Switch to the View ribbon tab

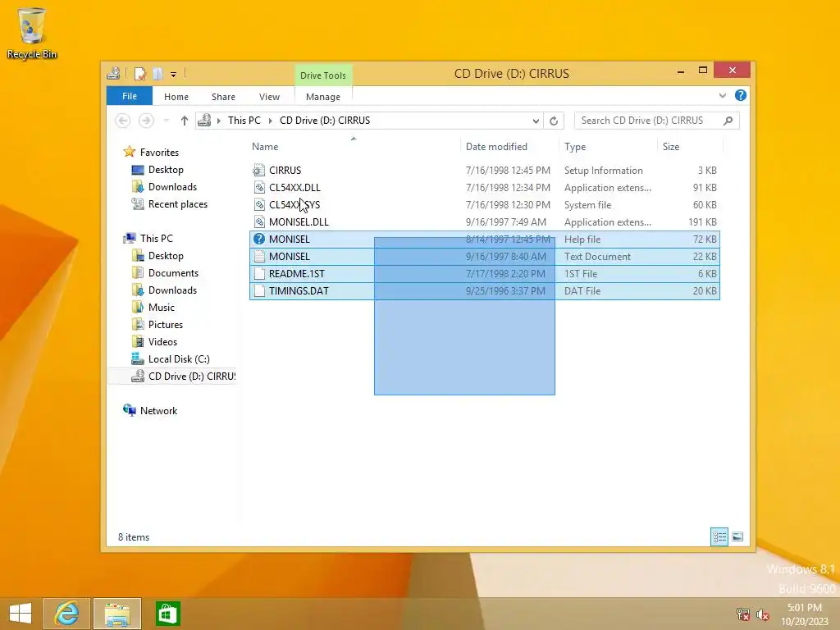point(269,97)
